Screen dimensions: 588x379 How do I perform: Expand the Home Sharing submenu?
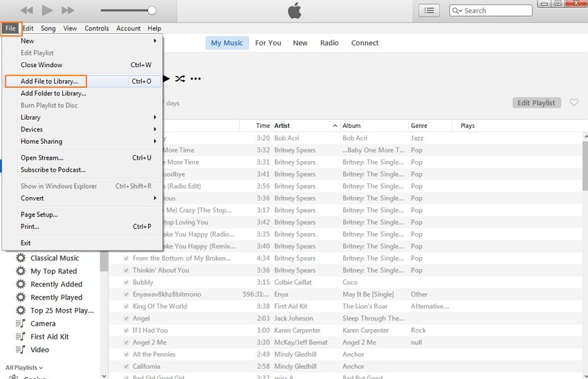(83, 141)
